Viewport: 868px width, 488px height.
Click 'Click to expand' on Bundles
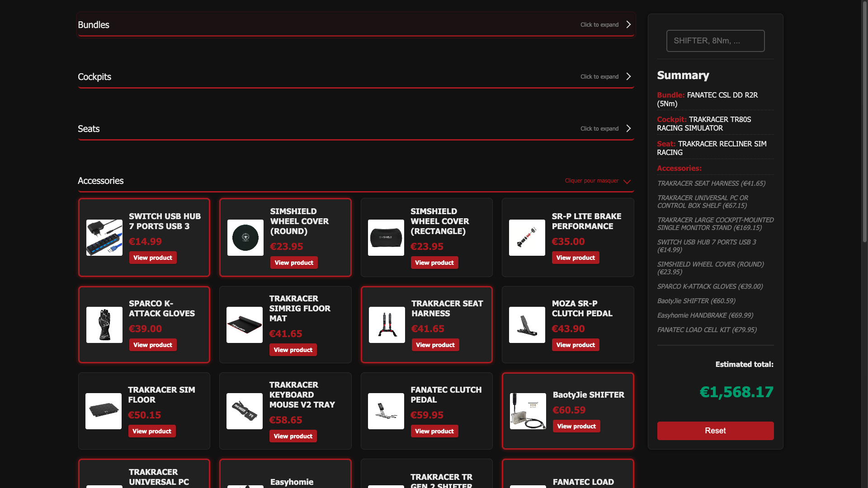coord(599,25)
